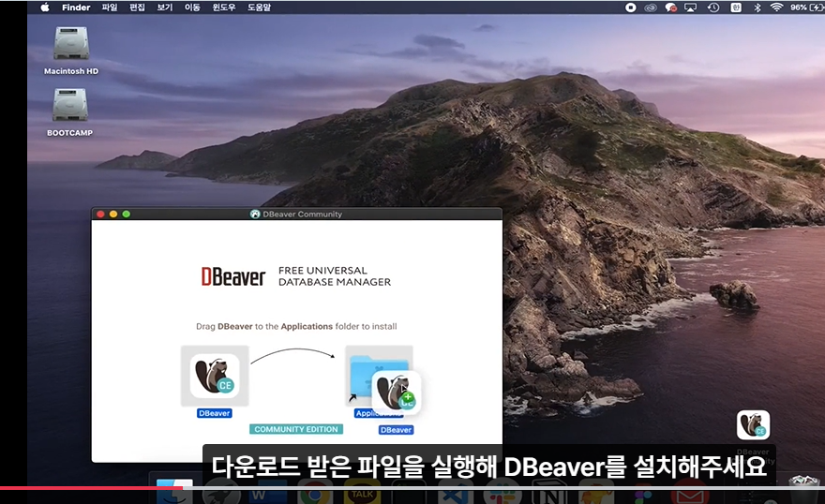Open the 편집 menu
This screenshot has width=825, height=504.
pyautogui.click(x=137, y=7)
